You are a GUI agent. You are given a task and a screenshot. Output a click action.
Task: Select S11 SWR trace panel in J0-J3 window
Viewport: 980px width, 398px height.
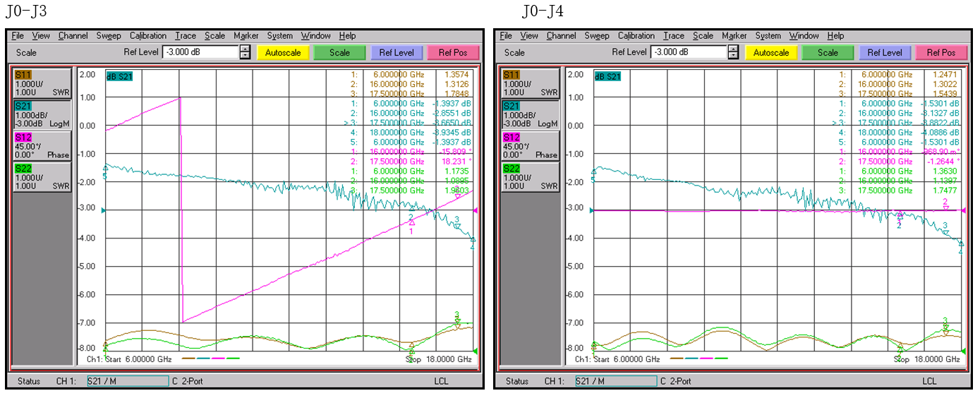[x=42, y=83]
